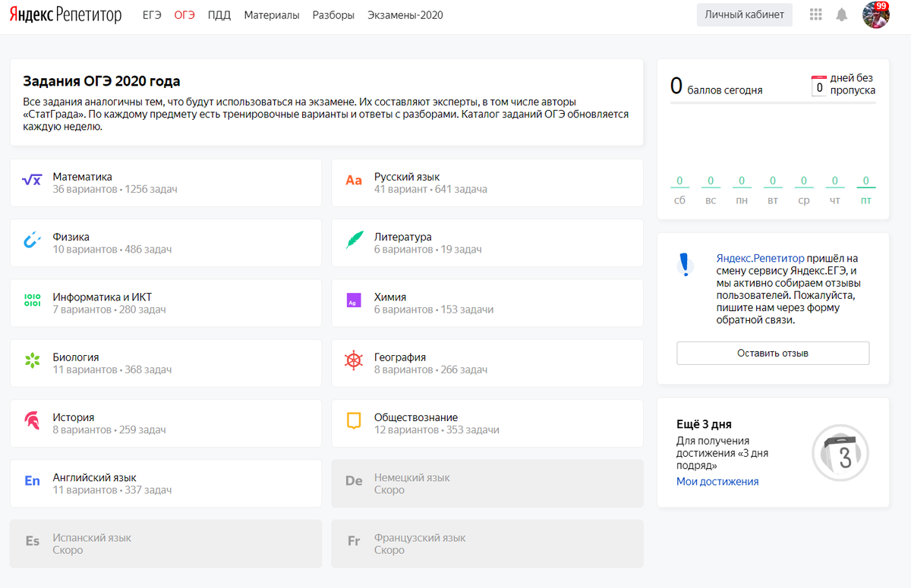The width and height of the screenshot is (911, 588).
Task: Click the heading 'Задания ОГЭ 2020 года'
Action: click(x=102, y=81)
